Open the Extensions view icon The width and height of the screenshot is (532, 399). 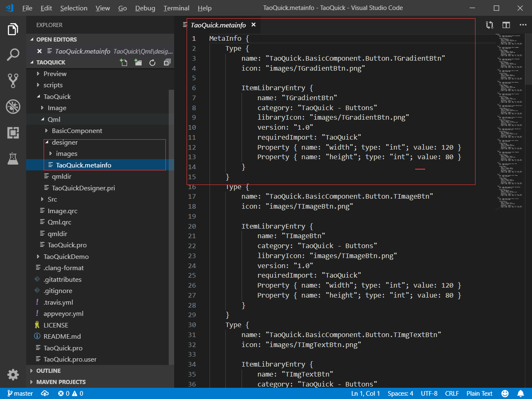13,133
